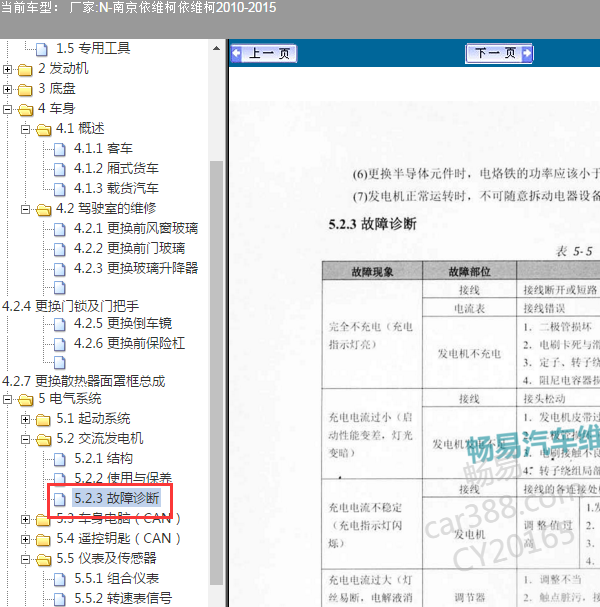The image size is (600, 607).
Task: Select the 5.2.3 故障诊断 page
Action: 116,499
